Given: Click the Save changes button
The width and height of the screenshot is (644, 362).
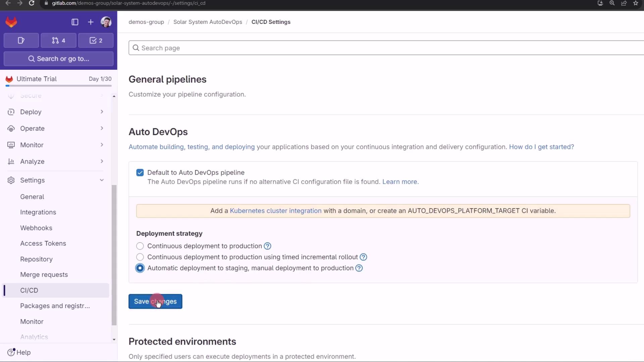Looking at the screenshot, I should coord(155,301).
